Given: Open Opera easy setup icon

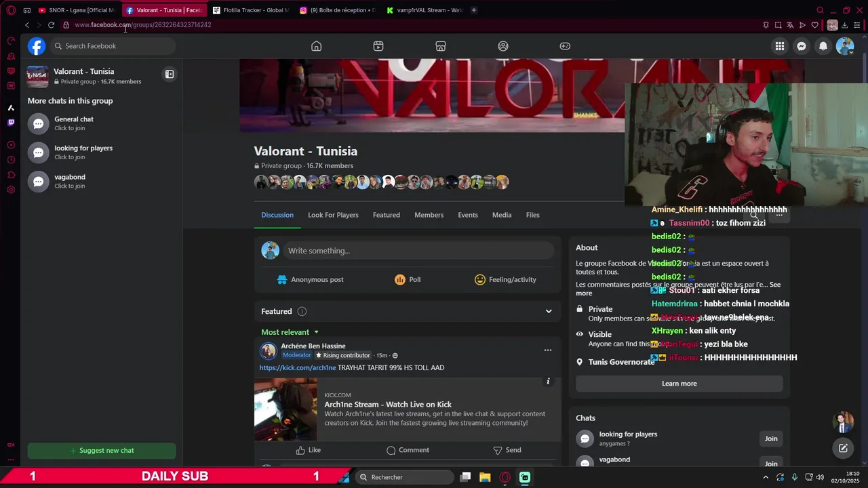Looking at the screenshot, I should (857, 25).
